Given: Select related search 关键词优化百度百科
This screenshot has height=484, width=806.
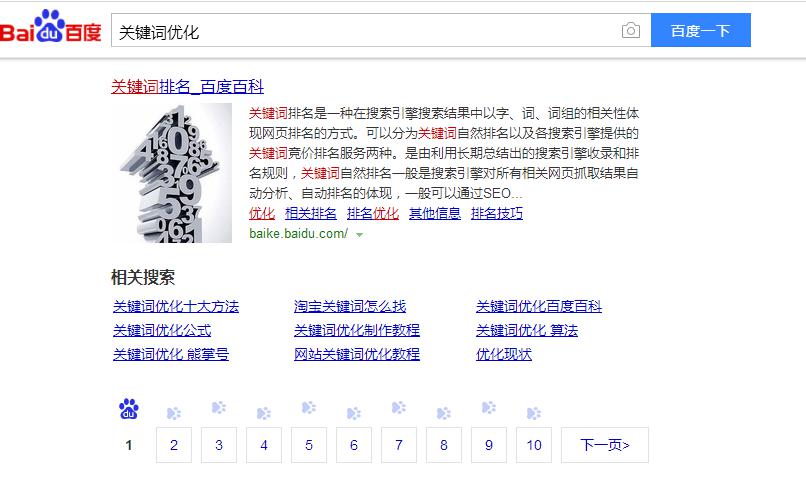Looking at the screenshot, I should pyautogui.click(x=539, y=307).
